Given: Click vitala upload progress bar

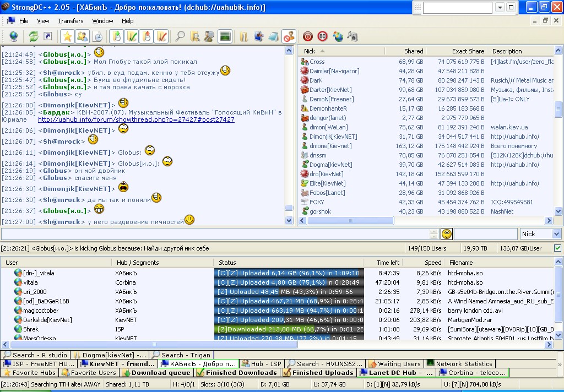Looking at the screenshot, I should (x=289, y=282).
